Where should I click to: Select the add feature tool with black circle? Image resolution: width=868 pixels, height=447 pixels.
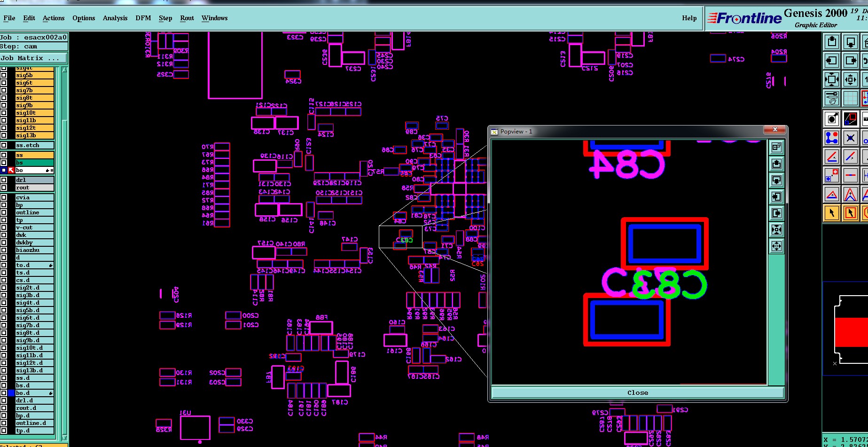click(832, 119)
